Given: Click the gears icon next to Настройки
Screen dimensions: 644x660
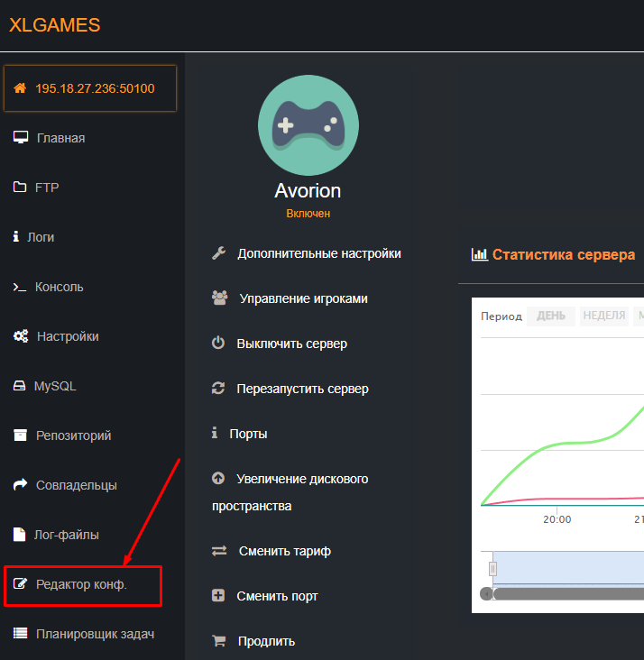Looking at the screenshot, I should click(x=21, y=336).
